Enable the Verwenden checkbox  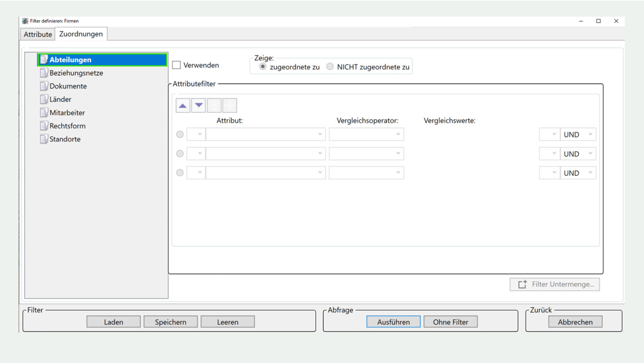coord(176,65)
